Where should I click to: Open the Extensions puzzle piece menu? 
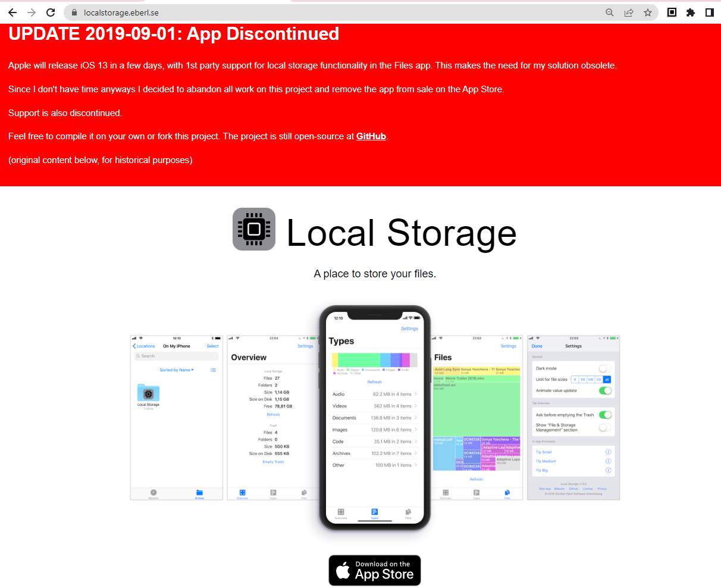click(x=690, y=12)
